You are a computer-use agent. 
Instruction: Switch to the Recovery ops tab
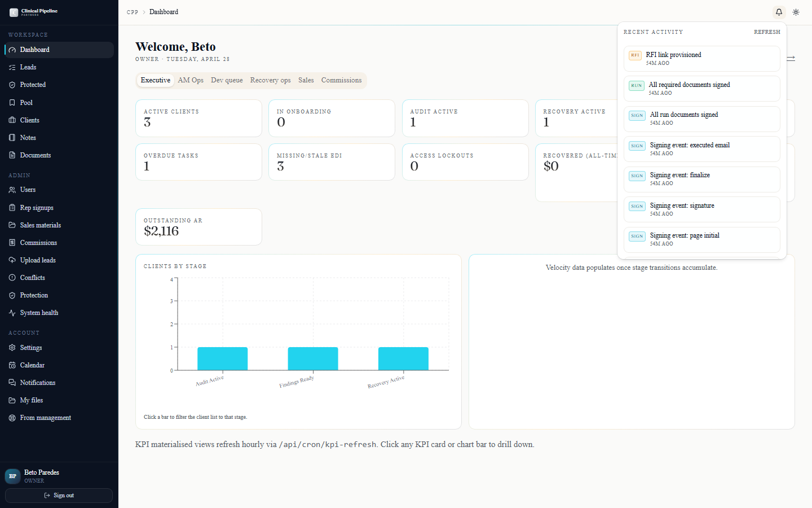(x=270, y=80)
